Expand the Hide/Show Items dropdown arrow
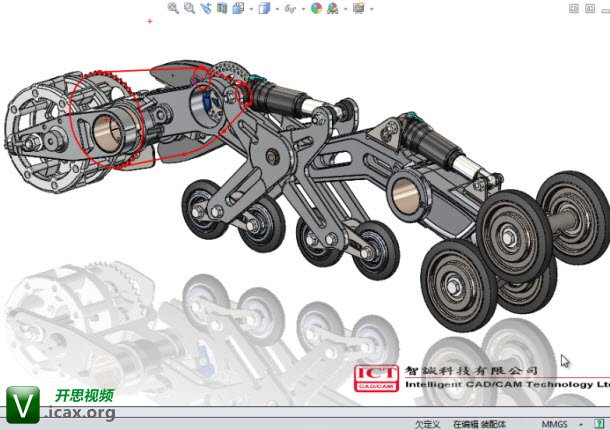The width and height of the screenshot is (610, 430). [303, 9]
